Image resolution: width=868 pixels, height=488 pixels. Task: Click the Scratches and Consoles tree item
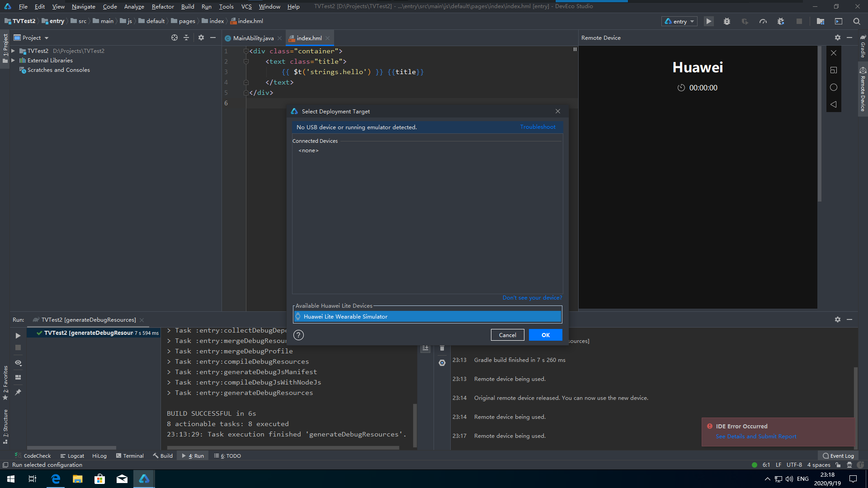(58, 70)
